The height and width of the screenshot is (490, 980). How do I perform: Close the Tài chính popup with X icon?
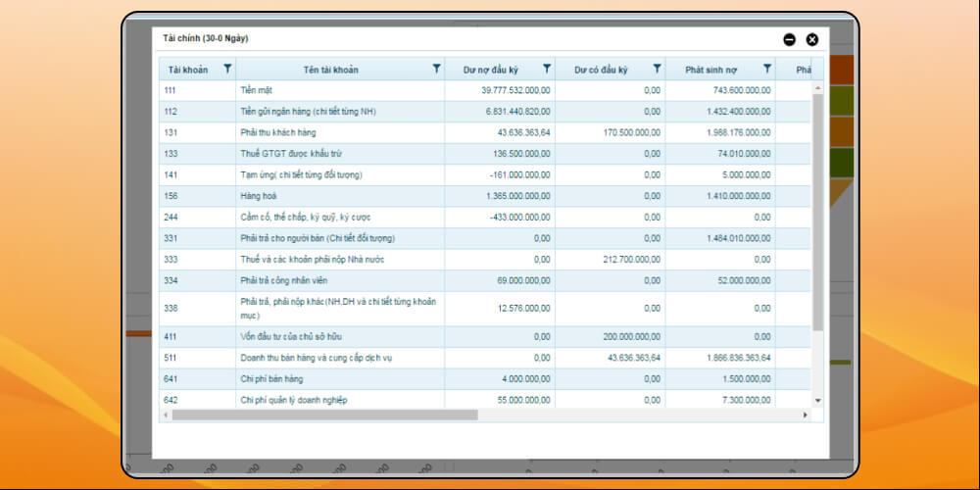coord(811,39)
